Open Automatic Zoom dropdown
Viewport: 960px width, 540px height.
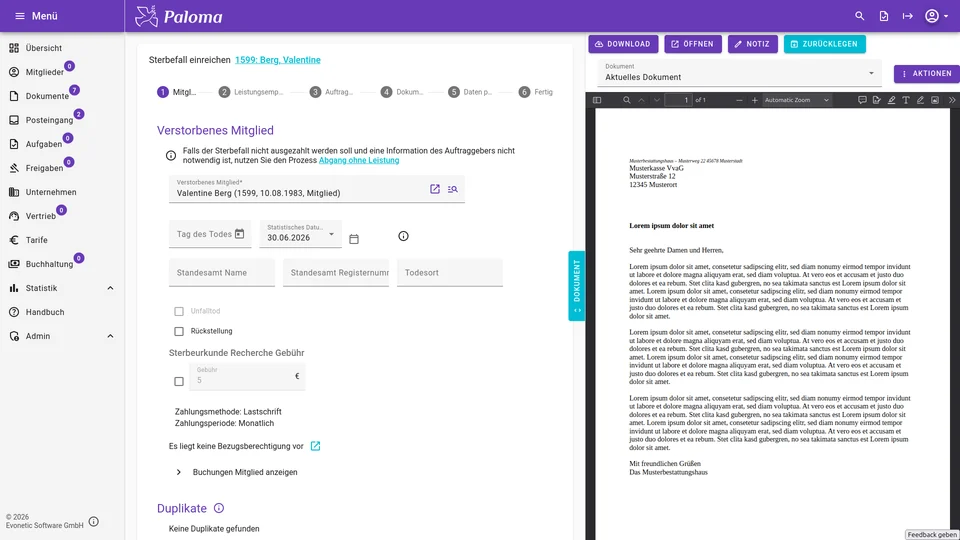[797, 100]
